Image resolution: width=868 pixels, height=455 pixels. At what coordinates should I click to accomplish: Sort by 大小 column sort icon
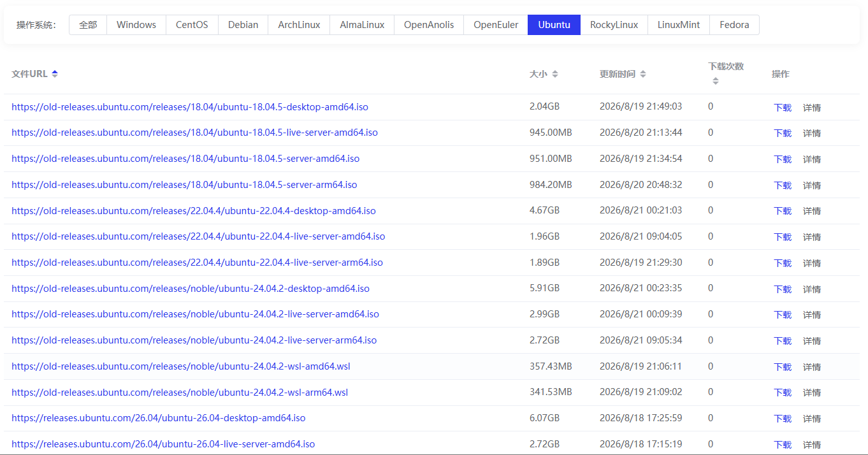tap(555, 74)
